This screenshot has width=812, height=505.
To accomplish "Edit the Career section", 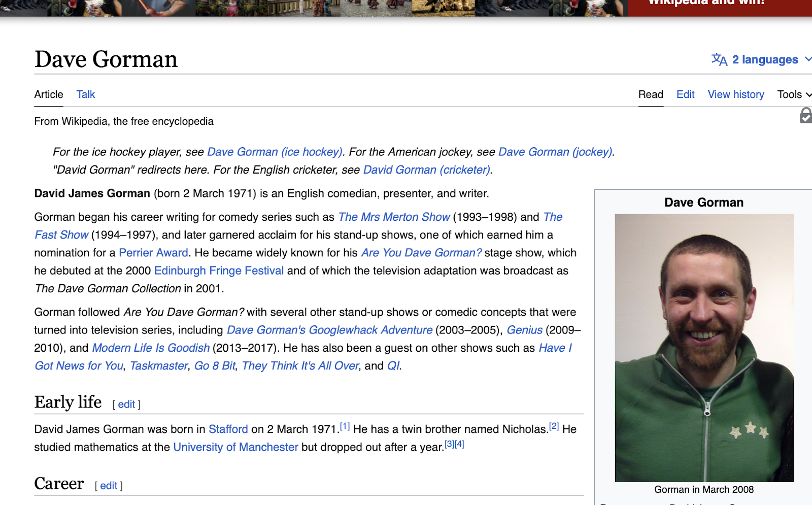I will tap(109, 485).
